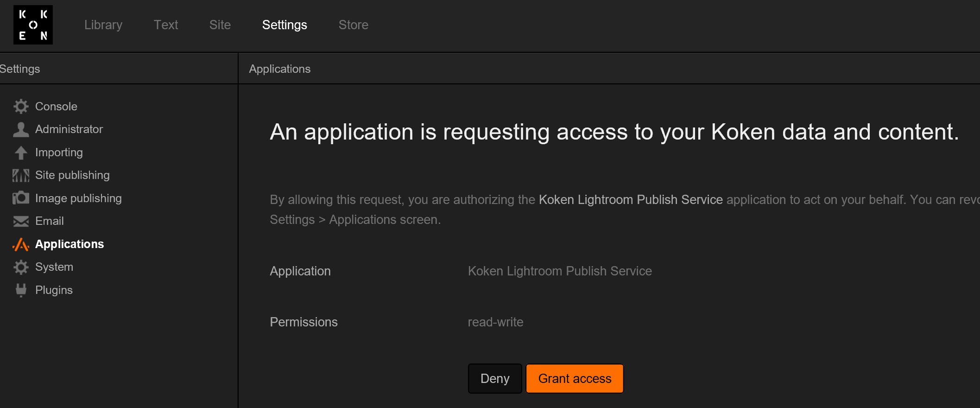The height and width of the screenshot is (408, 980).
Task: Click the Application field label
Action: 300,271
